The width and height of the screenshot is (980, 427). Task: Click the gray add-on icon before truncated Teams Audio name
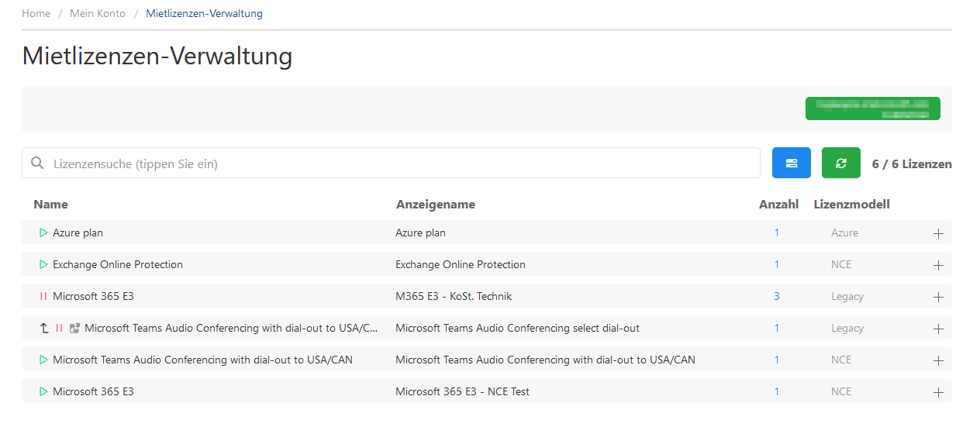tap(74, 328)
